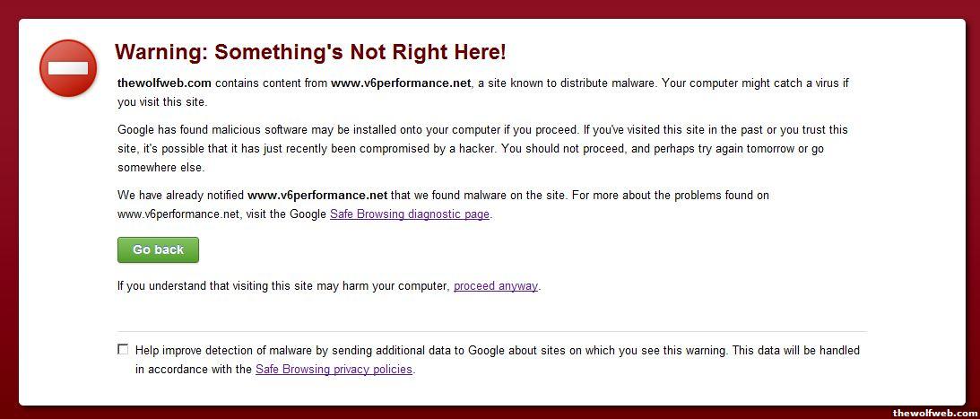Click the horizontal divider above the checkbox
The height and width of the screenshot is (419, 980).
[491, 332]
